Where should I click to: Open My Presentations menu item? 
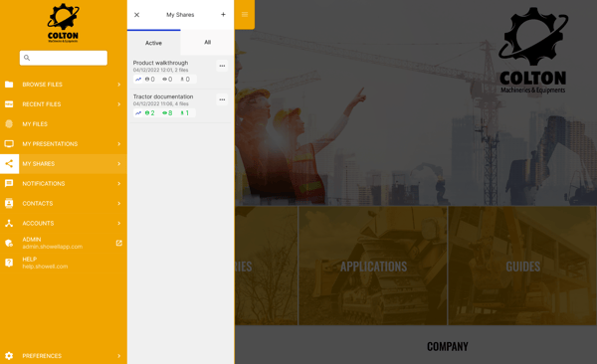pos(64,143)
